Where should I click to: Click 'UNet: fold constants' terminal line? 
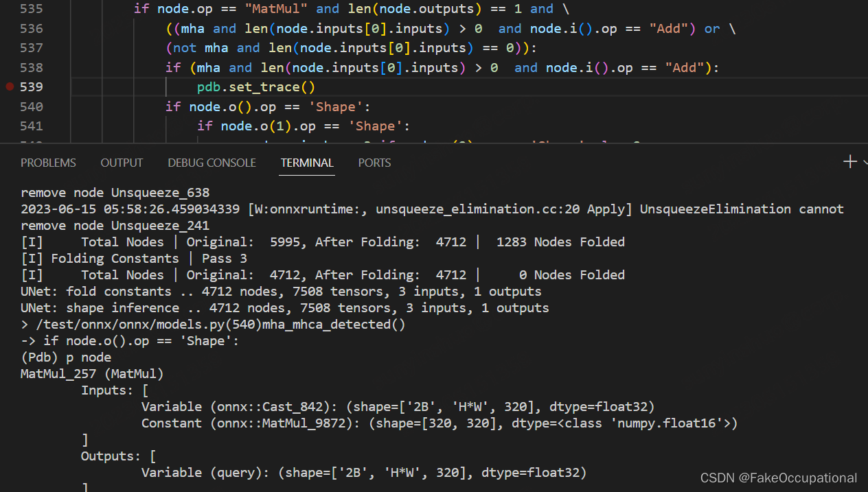coord(281,292)
